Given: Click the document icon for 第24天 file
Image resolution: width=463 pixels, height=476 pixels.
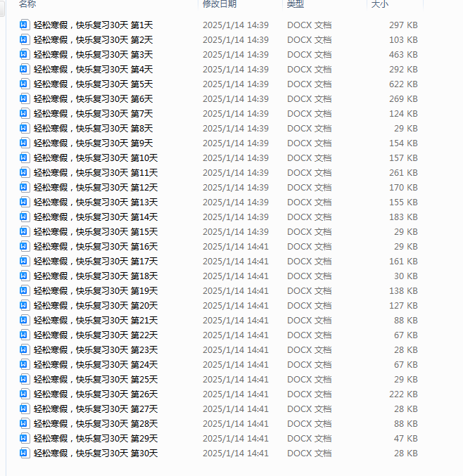Looking at the screenshot, I should (25, 365).
